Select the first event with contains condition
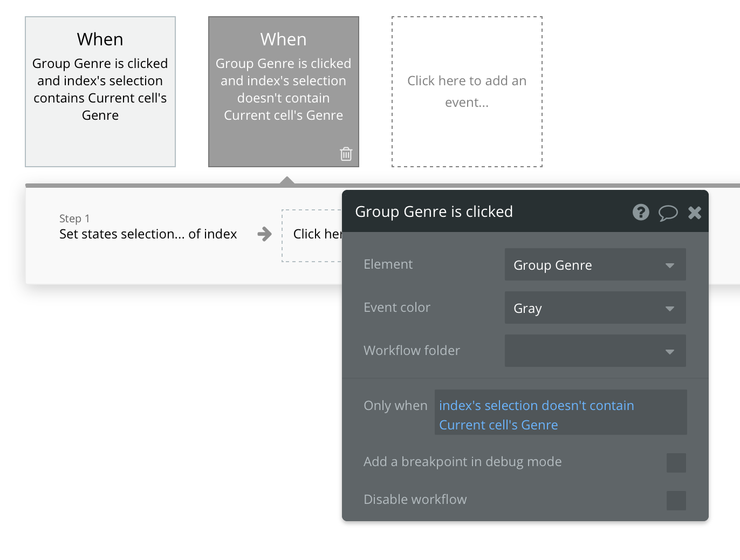The width and height of the screenshot is (740, 560). coord(100,92)
